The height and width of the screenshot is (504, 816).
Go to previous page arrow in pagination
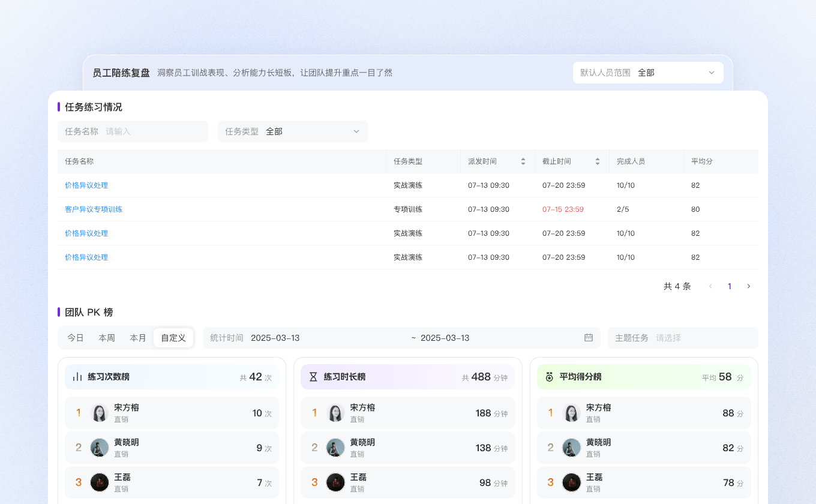pyautogui.click(x=710, y=286)
